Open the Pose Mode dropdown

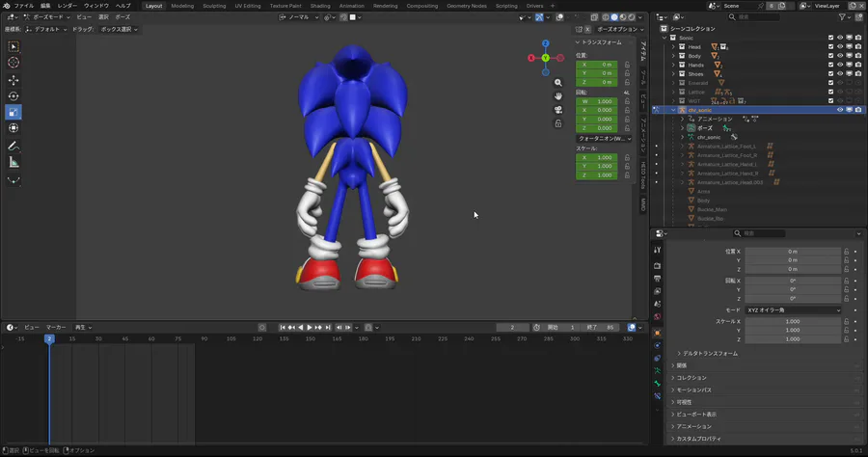point(46,17)
